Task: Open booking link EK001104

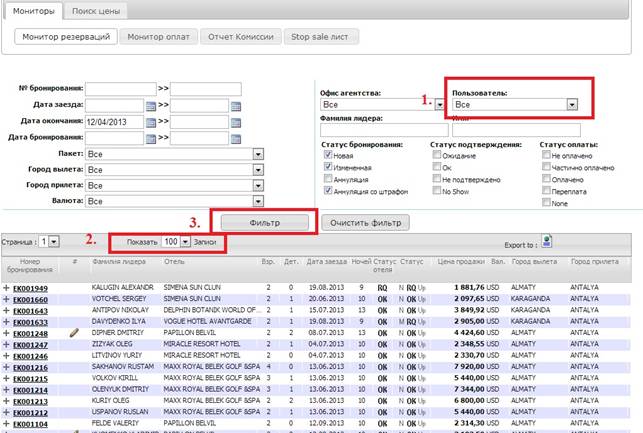Action: (30, 424)
